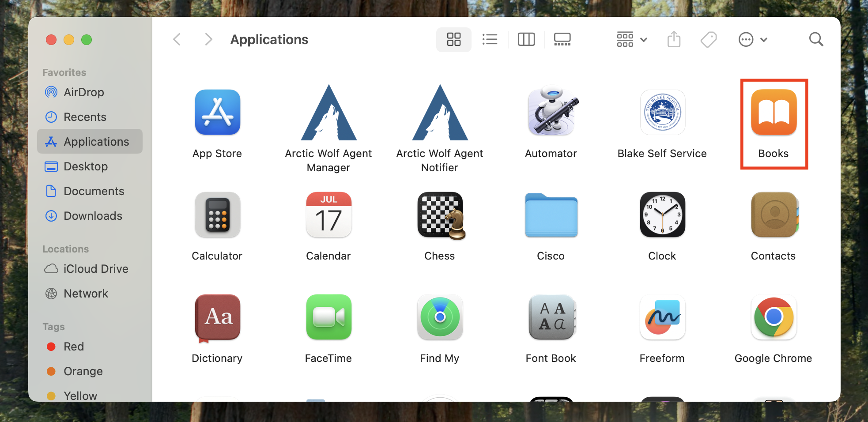Click the "Automator" name label
Viewport: 868px width, 422px height.
(x=551, y=153)
